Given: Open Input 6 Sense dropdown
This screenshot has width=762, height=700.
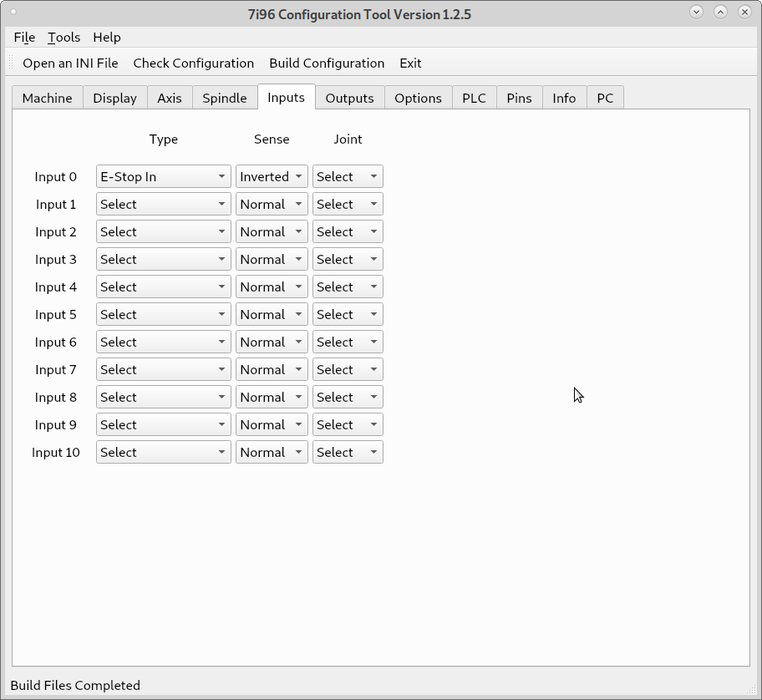Looking at the screenshot, I should point(272,342).
